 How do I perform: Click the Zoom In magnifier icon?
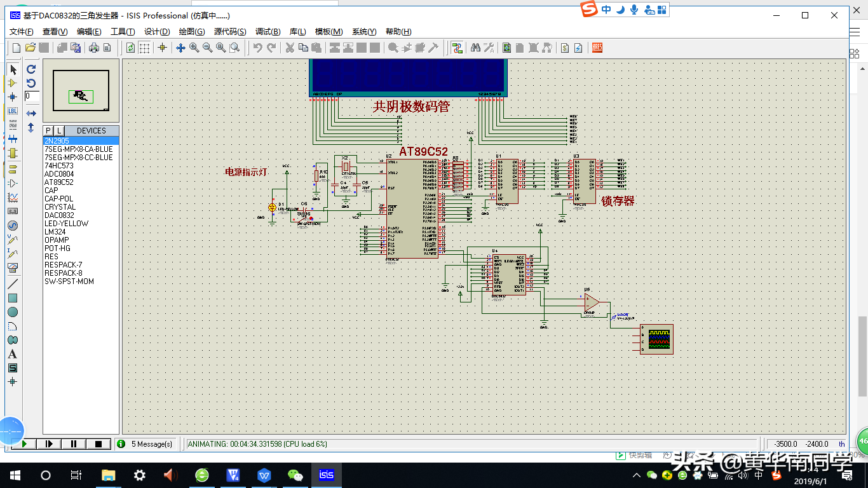click(x=194, y=48)
